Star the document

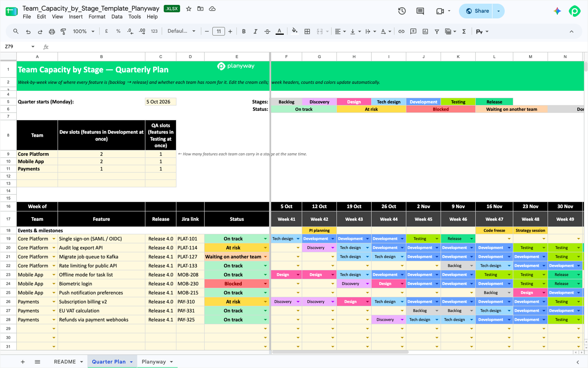189,9
